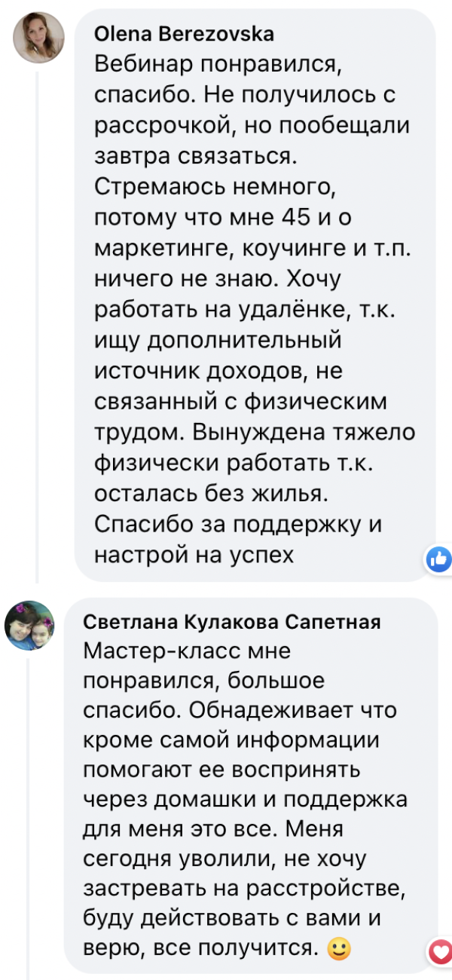The width and height of the screenshot is (452, 980).
Task: Open Olena Berezovska's profile picture
Action: 38,37
